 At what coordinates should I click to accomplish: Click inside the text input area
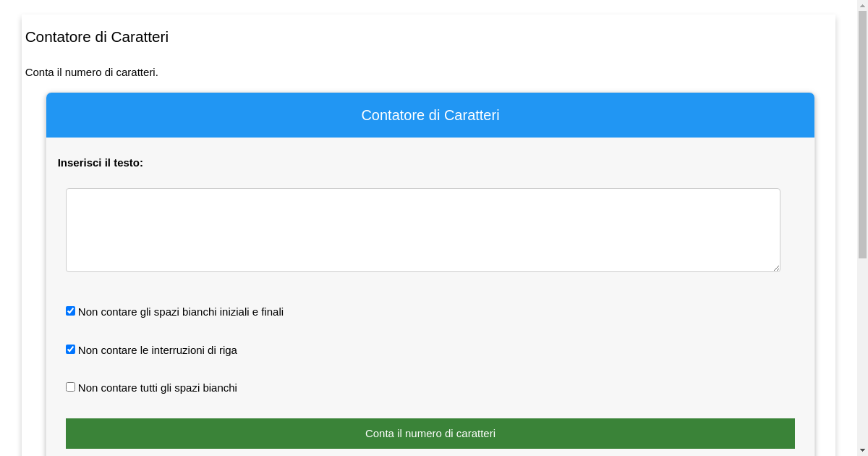[423, 228]
